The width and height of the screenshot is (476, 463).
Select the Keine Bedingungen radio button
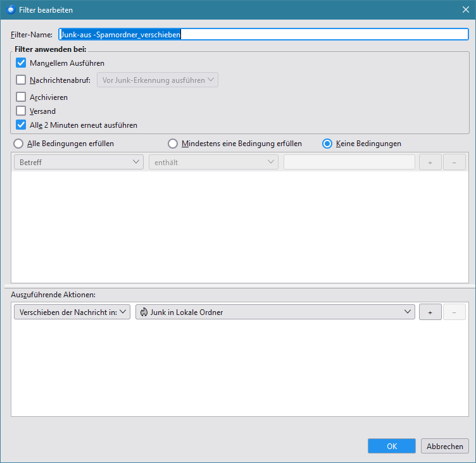pyautogui.click(x=327, y=144)
